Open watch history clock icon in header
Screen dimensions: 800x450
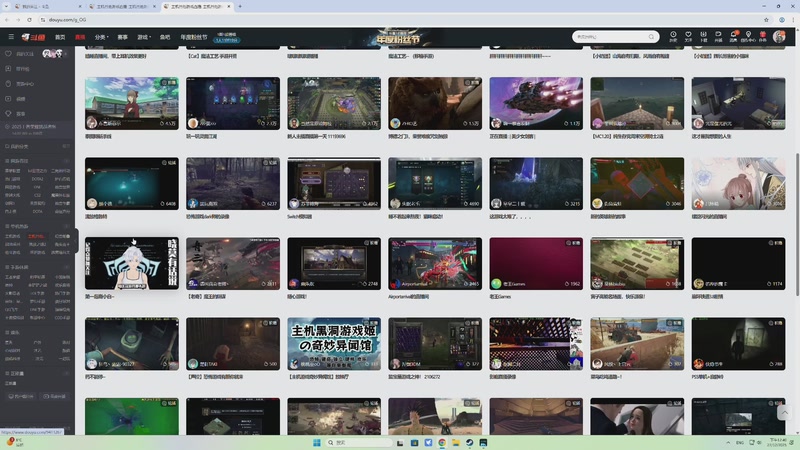(673, 36)
